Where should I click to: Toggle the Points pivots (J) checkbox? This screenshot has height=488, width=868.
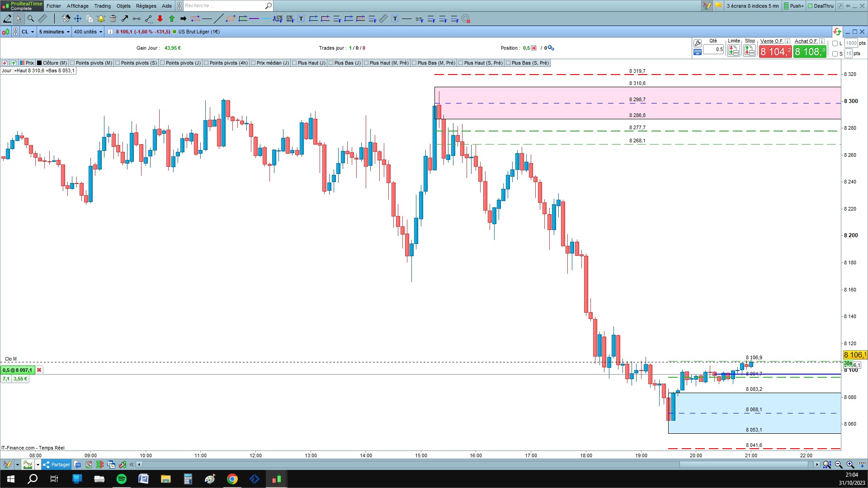162,63
